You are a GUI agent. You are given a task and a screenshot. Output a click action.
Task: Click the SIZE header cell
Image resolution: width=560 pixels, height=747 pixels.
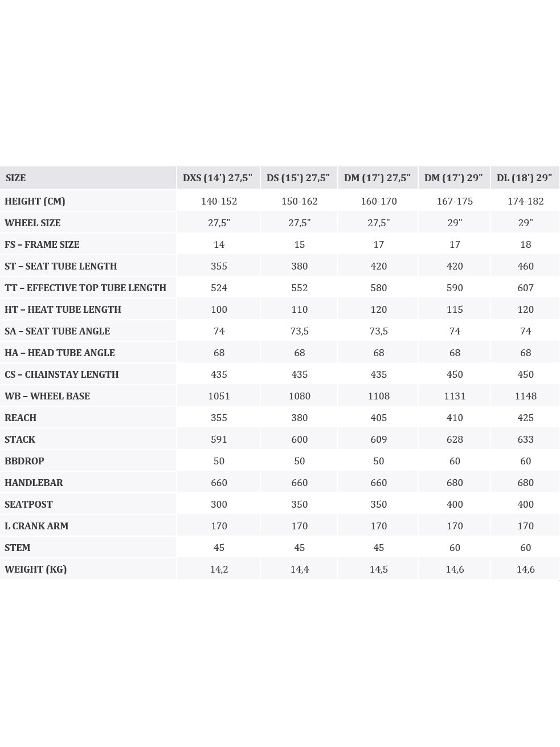tap(15, 178)
